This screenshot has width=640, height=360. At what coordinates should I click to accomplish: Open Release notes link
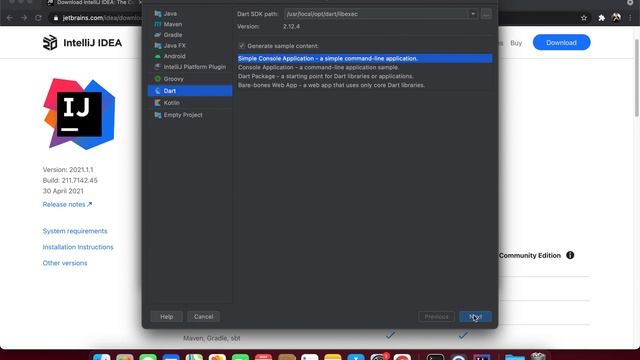click(67, 204)
